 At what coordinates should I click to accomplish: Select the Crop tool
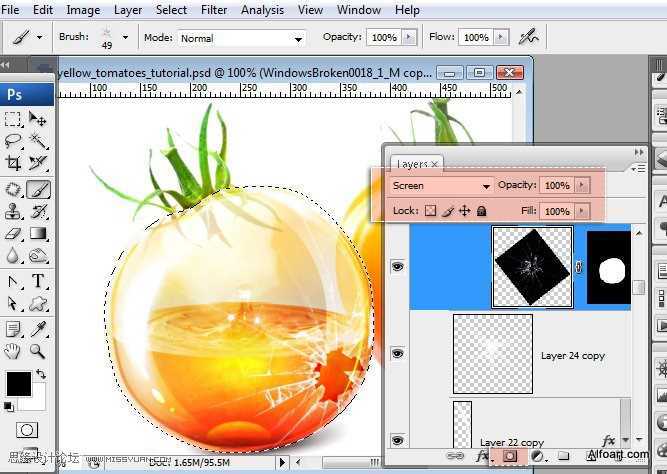click(x=12, y=163)
